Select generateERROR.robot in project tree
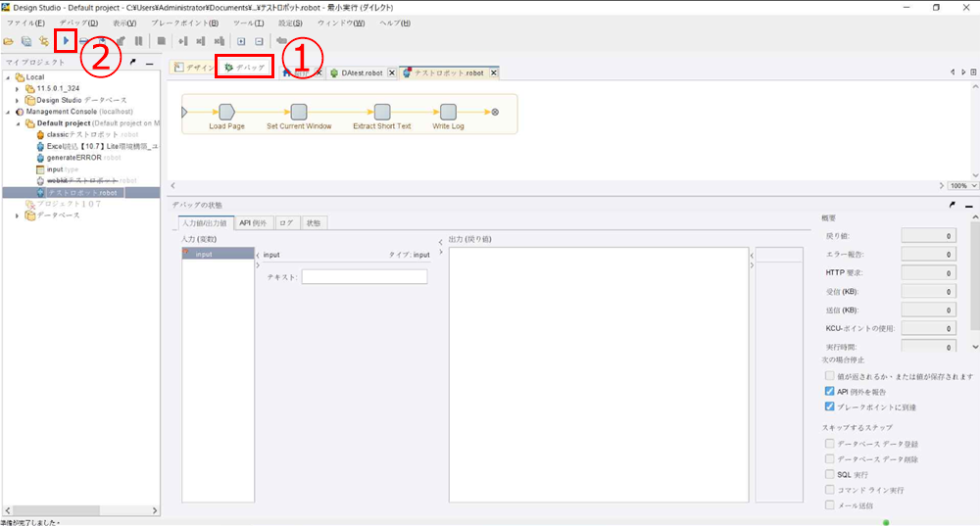This screenshot has width=980, height=526. 78,158
